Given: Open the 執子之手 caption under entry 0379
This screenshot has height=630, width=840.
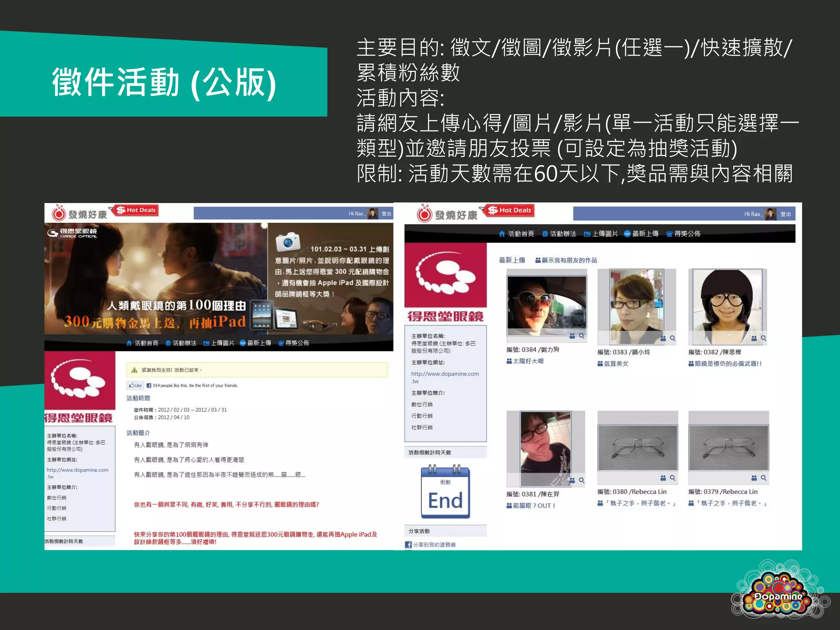Looking at the screenshot, I should [728, 503].
